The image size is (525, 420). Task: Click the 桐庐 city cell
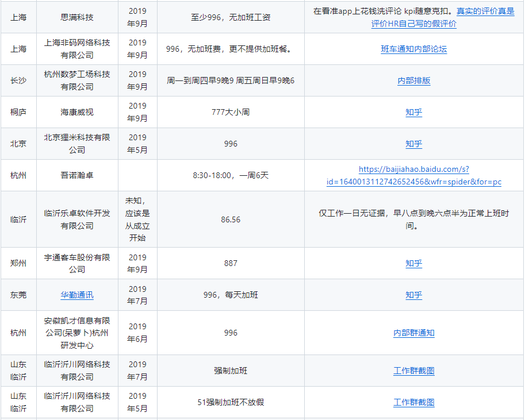pos(18,112)
